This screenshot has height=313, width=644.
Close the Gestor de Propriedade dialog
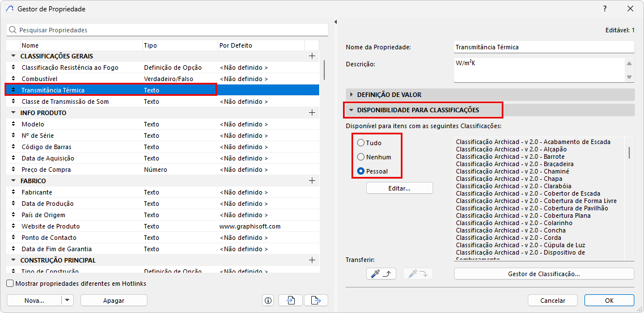[630, 9]
